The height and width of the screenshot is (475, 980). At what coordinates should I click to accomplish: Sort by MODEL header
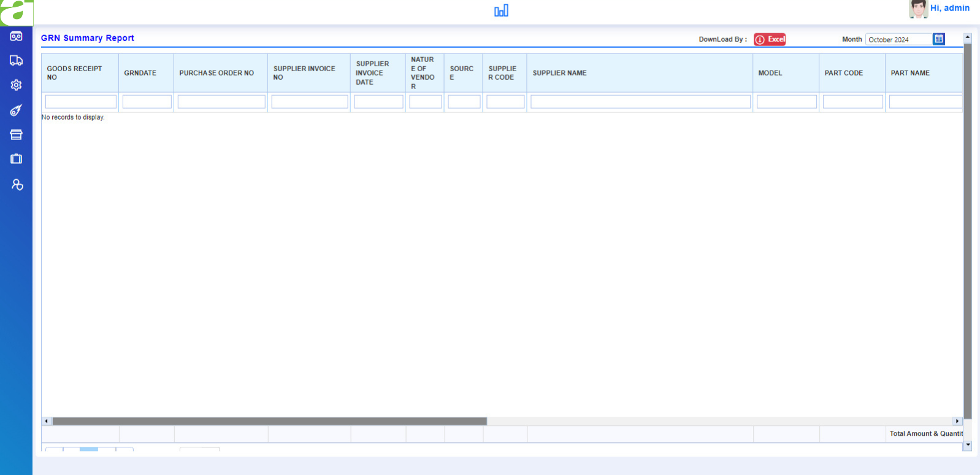[x=770, y=73]
